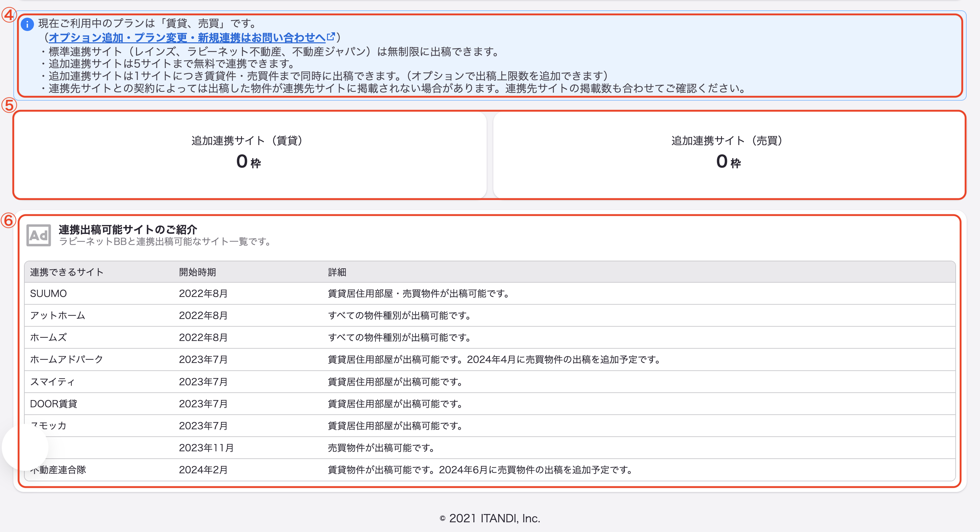Click the 2024年2月 start date cell
The image size is (980, 532).
coord(203,470)
